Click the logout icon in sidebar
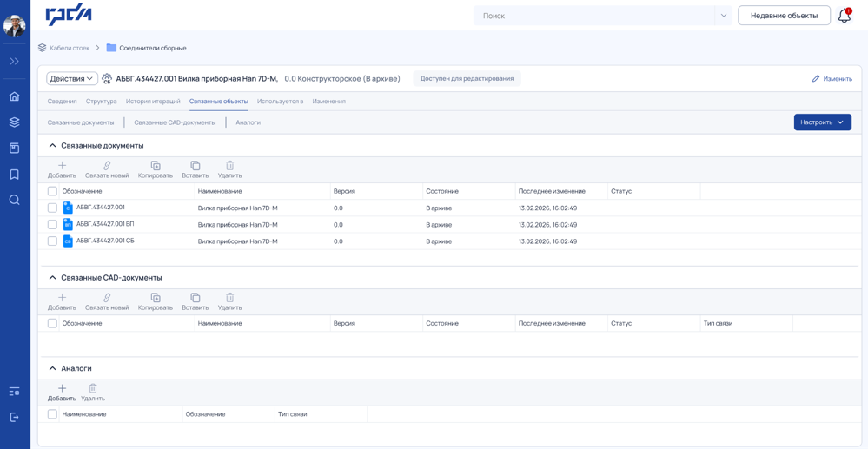Screen dimensions: 868x449 (x=15, y=417)
